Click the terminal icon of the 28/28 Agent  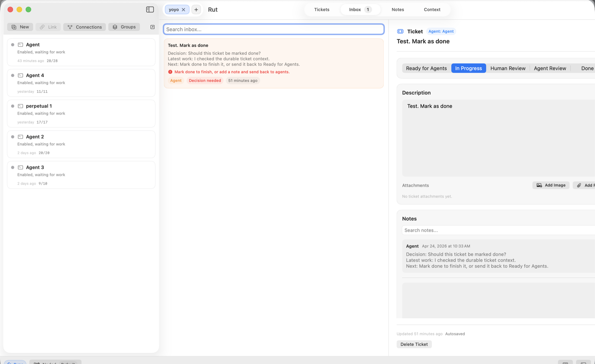click(x=20, y=45)
